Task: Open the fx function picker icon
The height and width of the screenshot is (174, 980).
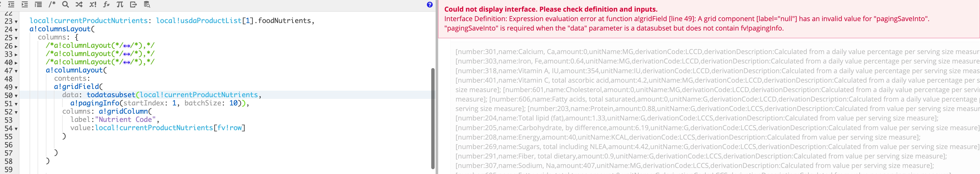Action: click(107, 5)
